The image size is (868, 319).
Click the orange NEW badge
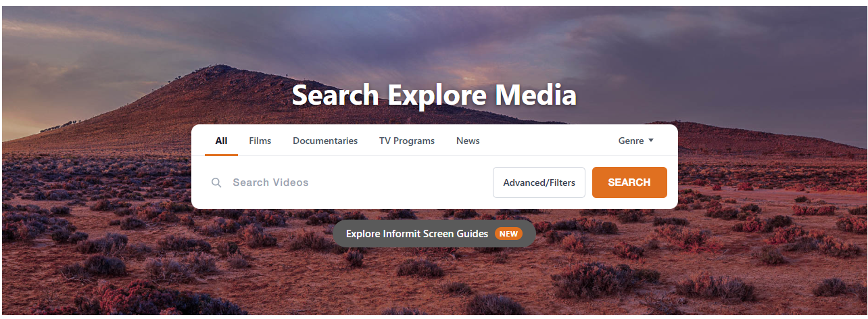(508, 234)
